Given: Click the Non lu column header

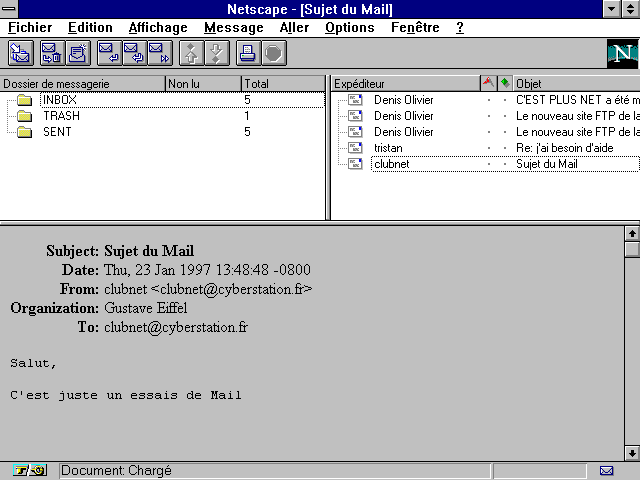Looking at the screenshot, I should 203,84.
